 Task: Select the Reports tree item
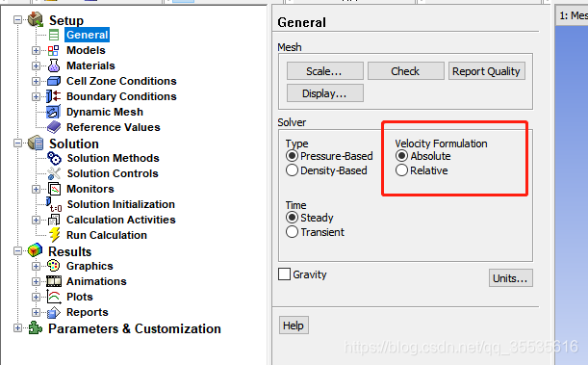click(x=88, y=312)
